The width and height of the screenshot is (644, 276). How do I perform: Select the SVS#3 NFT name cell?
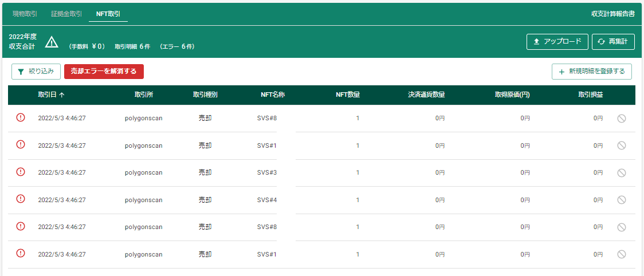tap(267, 172)
